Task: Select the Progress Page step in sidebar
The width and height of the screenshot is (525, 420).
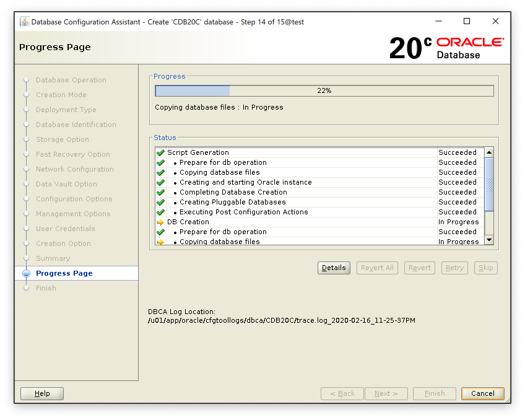Action: (64, 273)
